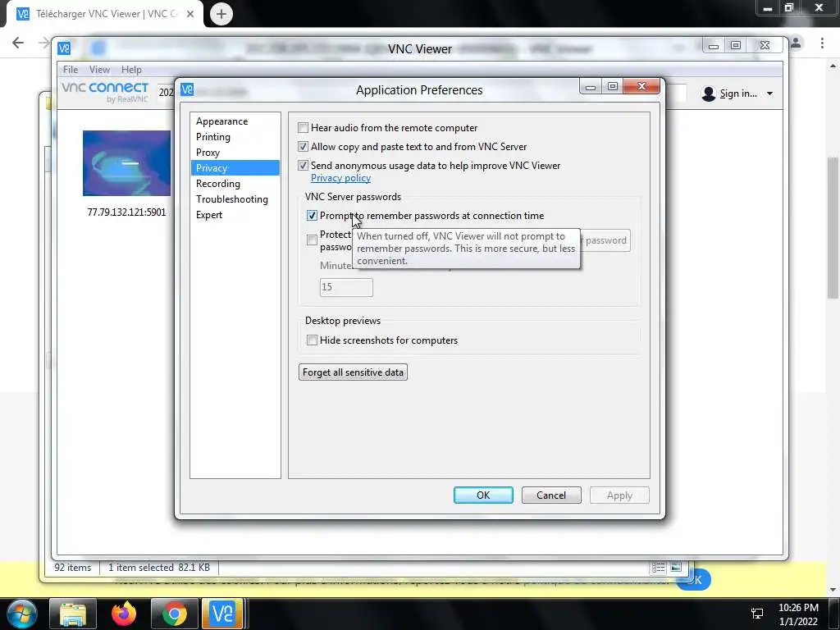Switch explorer window to details view icon
This screenshot has height=630, width=840.
pos(659,568)
